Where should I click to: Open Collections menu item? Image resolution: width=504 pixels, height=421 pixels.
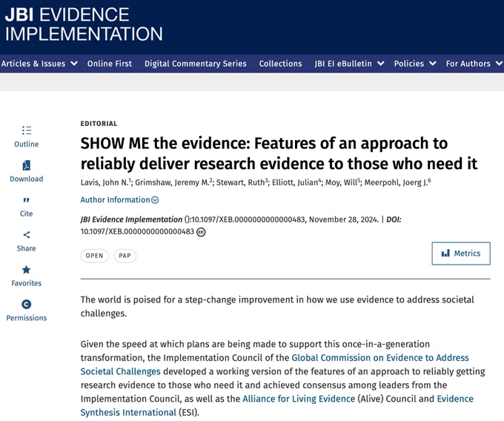pos(281,64)
